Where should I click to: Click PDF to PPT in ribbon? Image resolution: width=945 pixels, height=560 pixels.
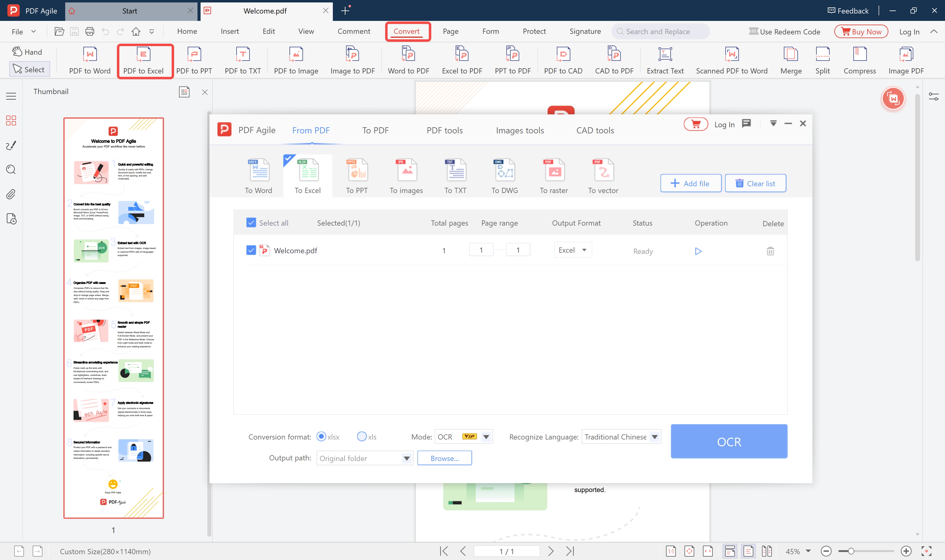194,60
